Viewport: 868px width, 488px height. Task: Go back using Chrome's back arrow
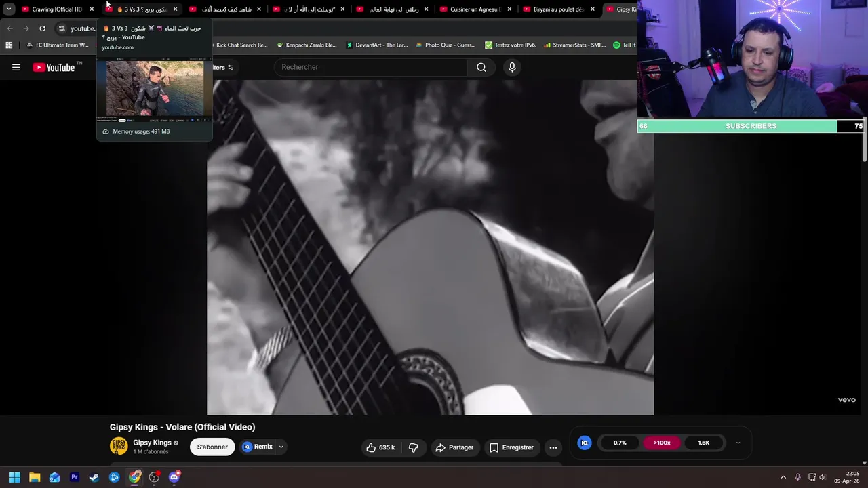[9, 28]
